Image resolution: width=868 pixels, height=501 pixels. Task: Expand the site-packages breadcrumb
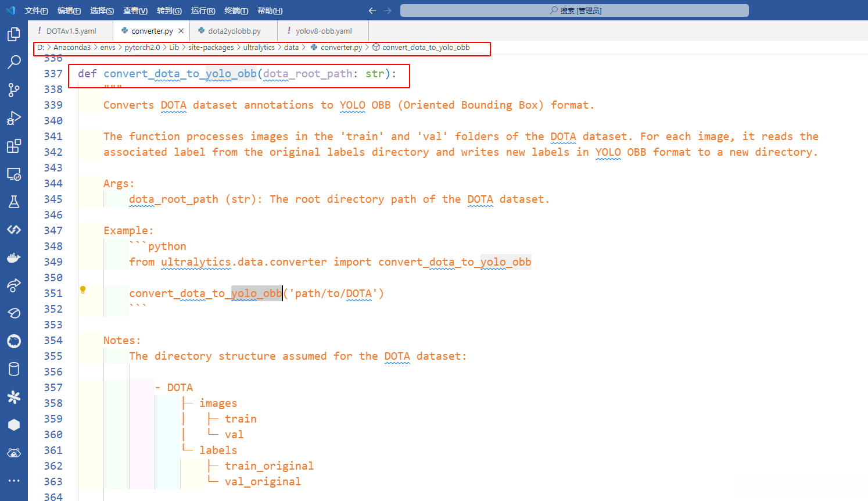click(211, 48)
